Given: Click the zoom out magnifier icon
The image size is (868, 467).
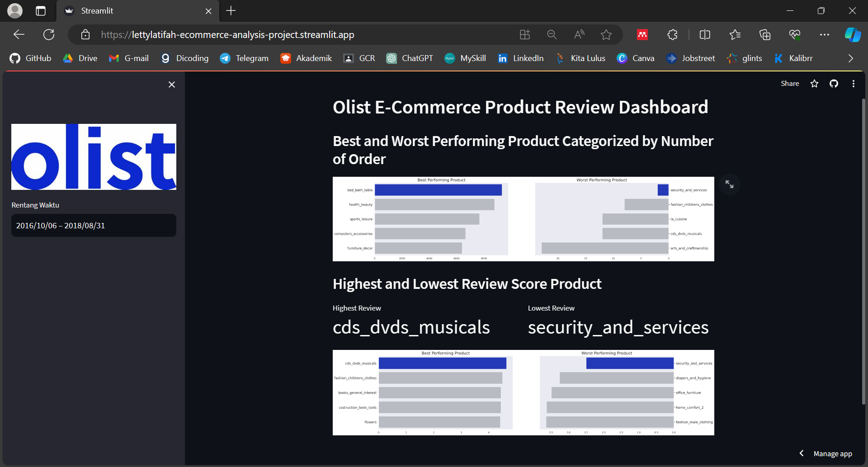Looking at the screenshot, I should pos(552,34).
